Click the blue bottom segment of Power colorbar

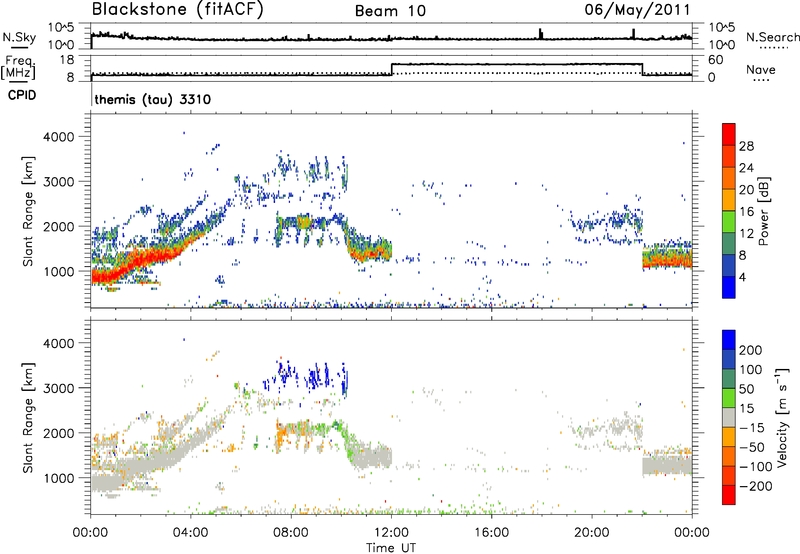(x=729, y=287)
